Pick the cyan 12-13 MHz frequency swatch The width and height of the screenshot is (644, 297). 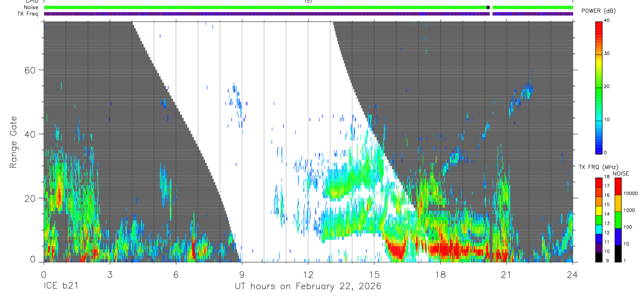click(x=599, y=229)
